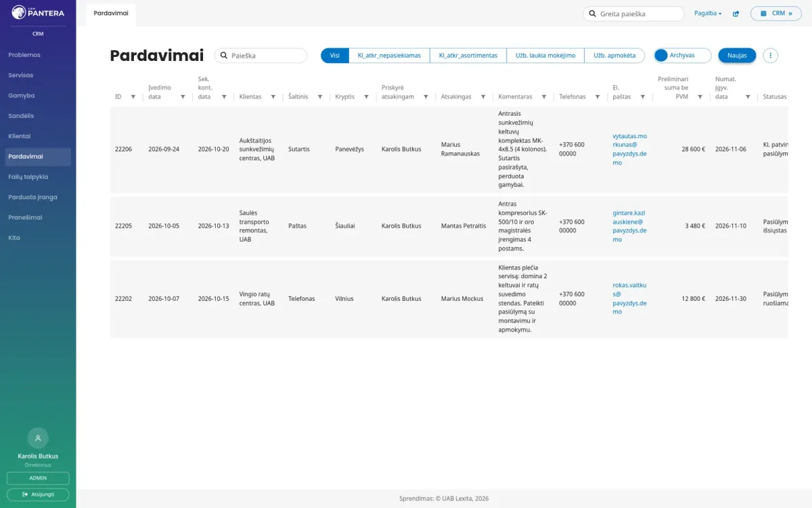Open the CRM module switcher
Image resolution: width=812 pixels, height=508 pixels.
coord(775,14)
